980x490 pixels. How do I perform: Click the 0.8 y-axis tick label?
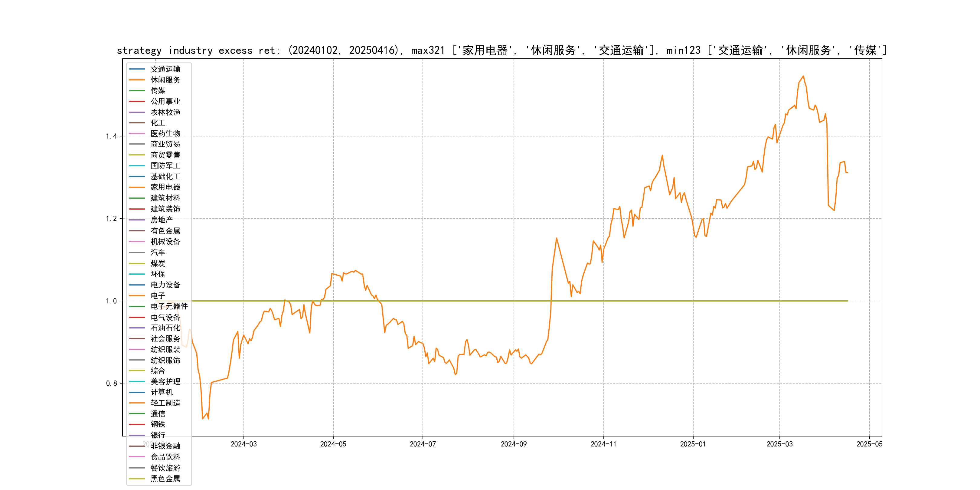[111, 384]
